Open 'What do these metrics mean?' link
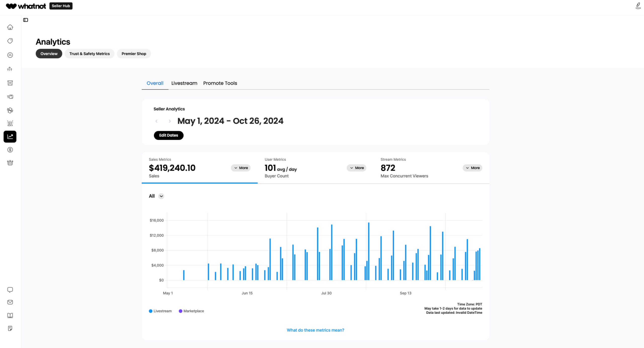Screen dimensions: 644x348 (315, 330)
